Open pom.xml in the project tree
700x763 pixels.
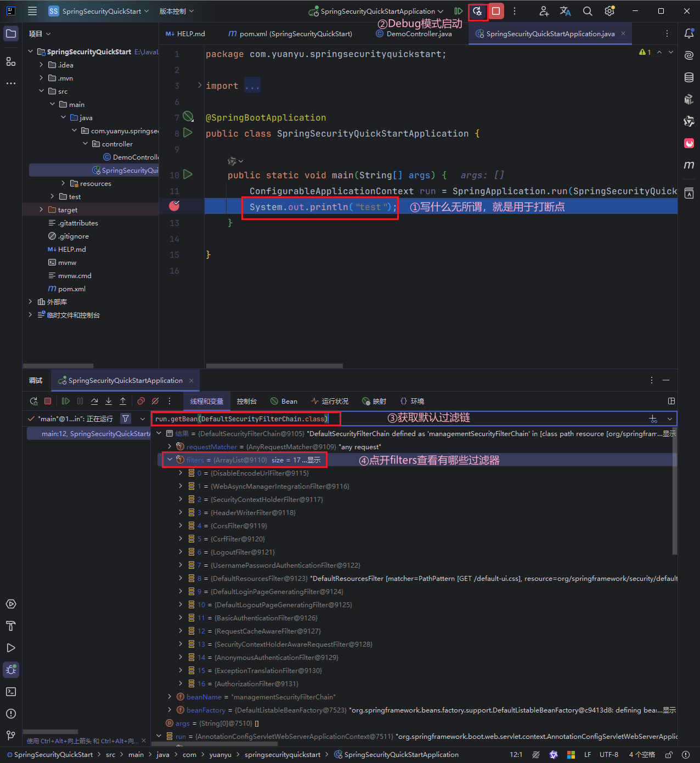(71, 289)
